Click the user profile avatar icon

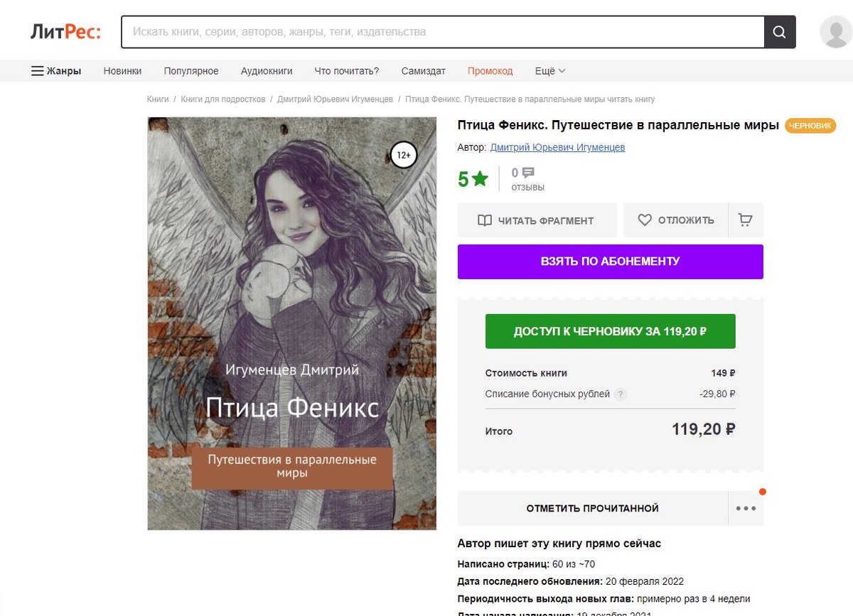pyautogui.click(x=837, y=31)
